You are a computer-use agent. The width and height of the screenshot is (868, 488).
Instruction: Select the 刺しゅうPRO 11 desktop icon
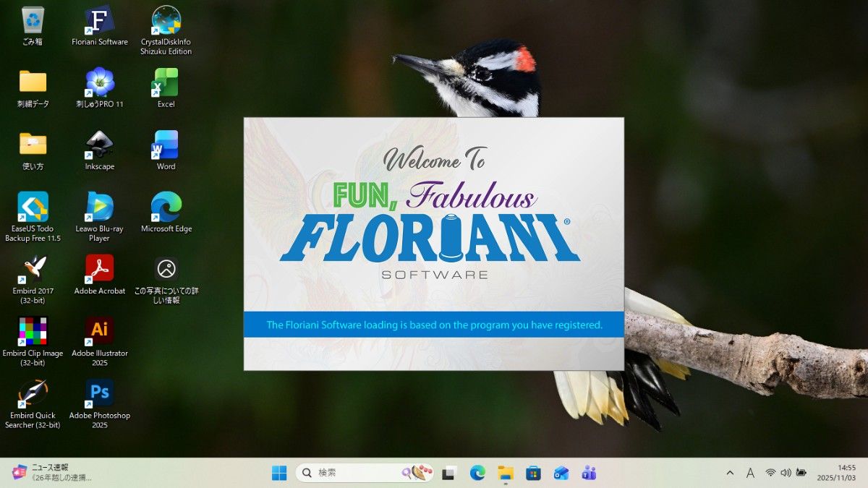[x=100, y=82]
